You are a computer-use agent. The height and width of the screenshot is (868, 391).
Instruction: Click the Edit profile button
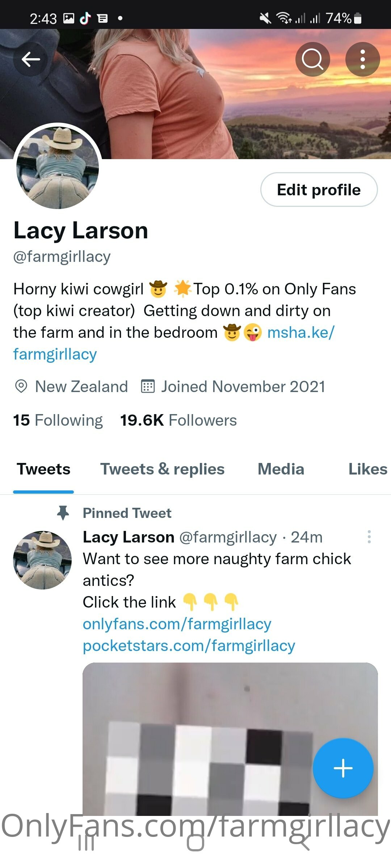319,190
